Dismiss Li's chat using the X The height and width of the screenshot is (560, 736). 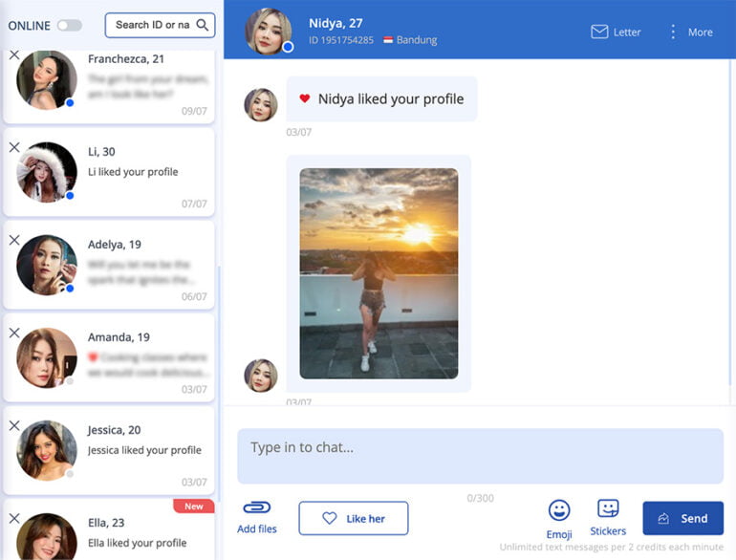[14, 147]
